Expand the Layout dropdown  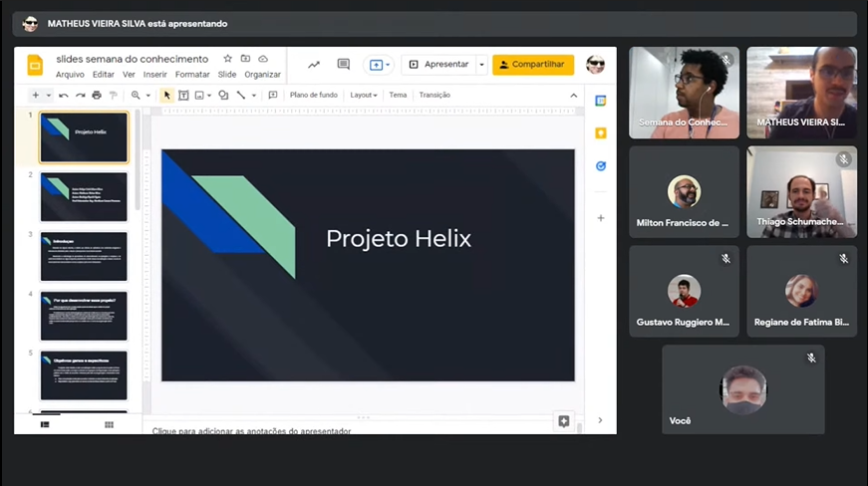(x=364, y=96)
